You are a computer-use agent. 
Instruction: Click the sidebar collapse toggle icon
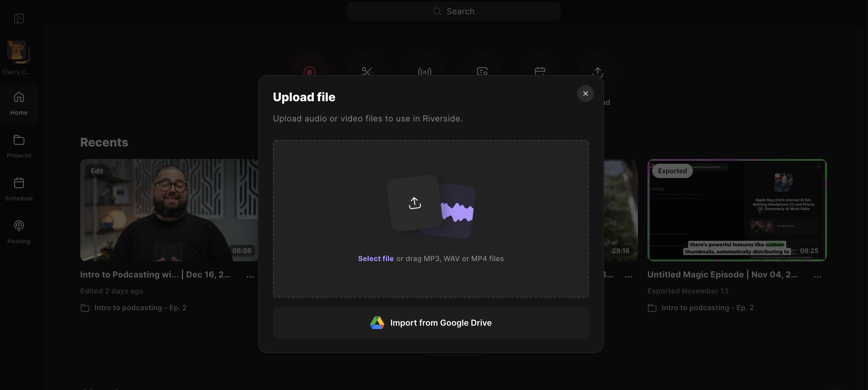[x=19, y=18]
